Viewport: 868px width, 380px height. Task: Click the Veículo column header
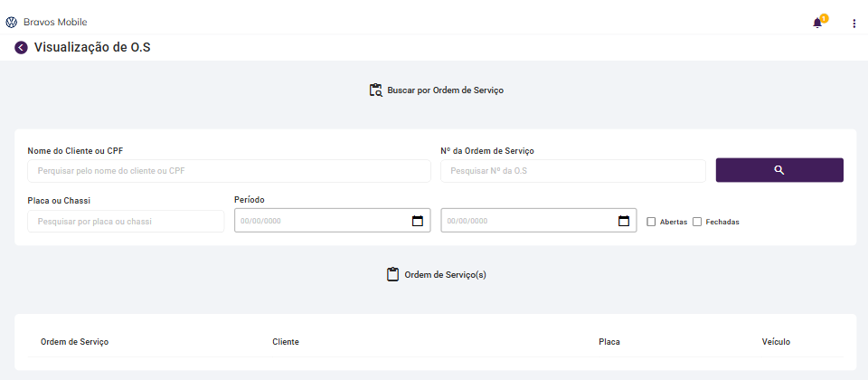click(776, 342)
